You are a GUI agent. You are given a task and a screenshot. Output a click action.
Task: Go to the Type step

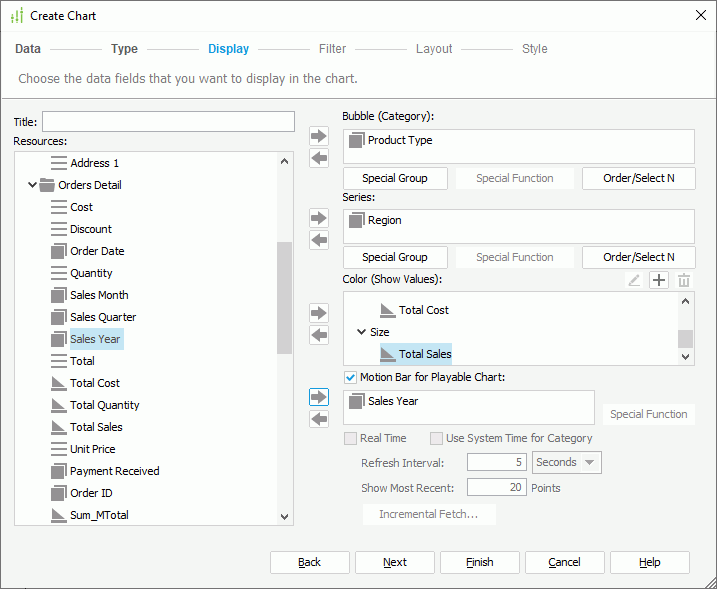point(124,49)
